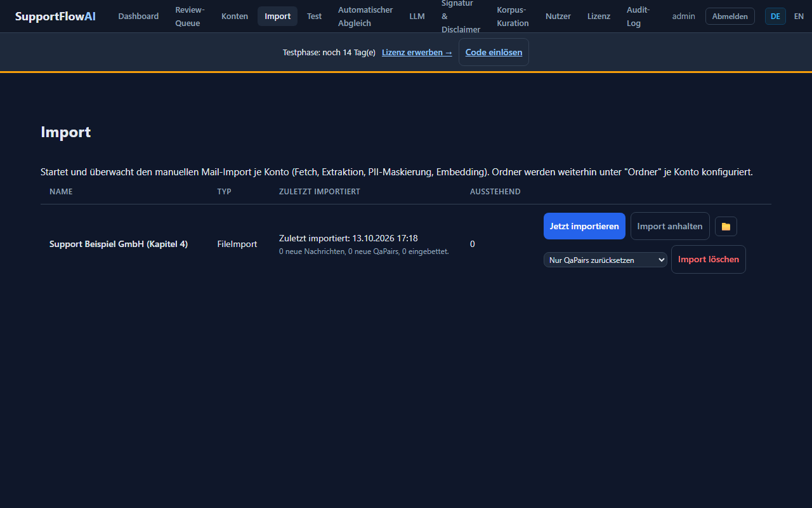This screenshot has width=812, height=508.
Task: Open the Test page
Action: [x=315, y=17]
